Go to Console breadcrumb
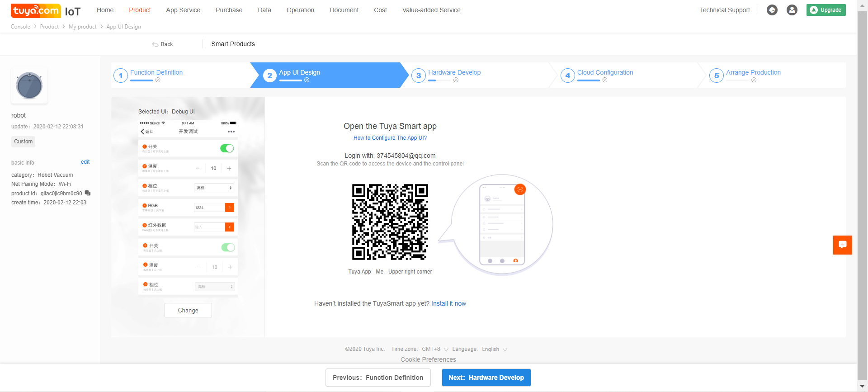 (x=20, y=27)
